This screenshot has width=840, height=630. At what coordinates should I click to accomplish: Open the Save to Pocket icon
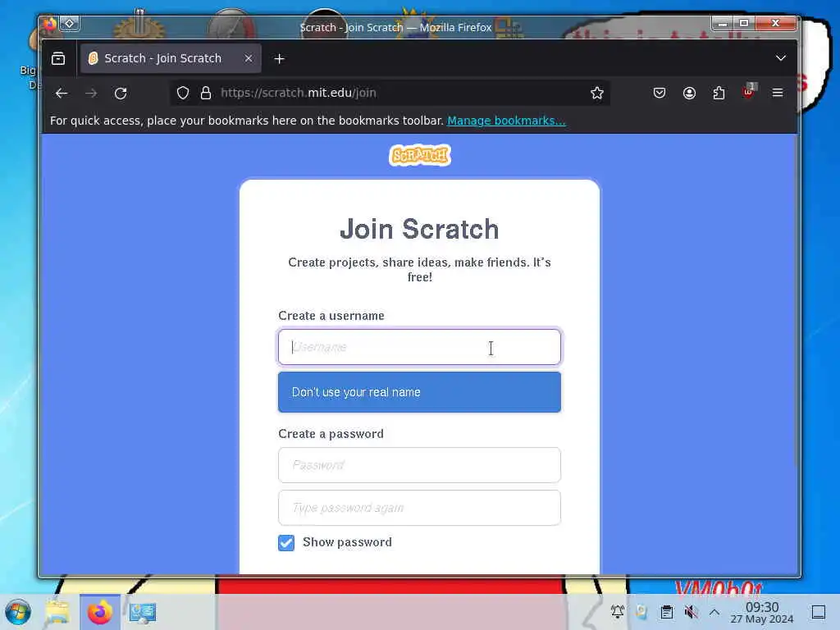point(660,94)
